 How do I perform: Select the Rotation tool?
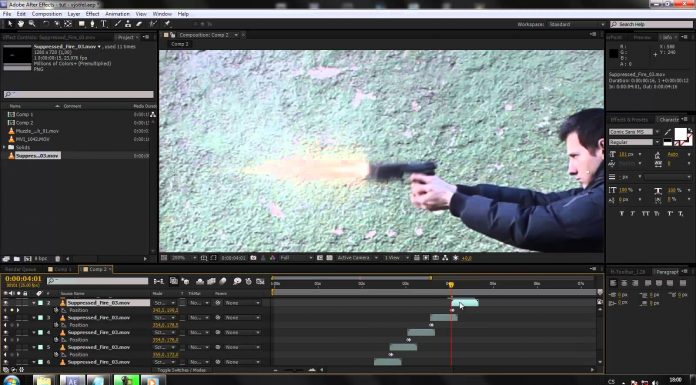click(x=45, y=24)
